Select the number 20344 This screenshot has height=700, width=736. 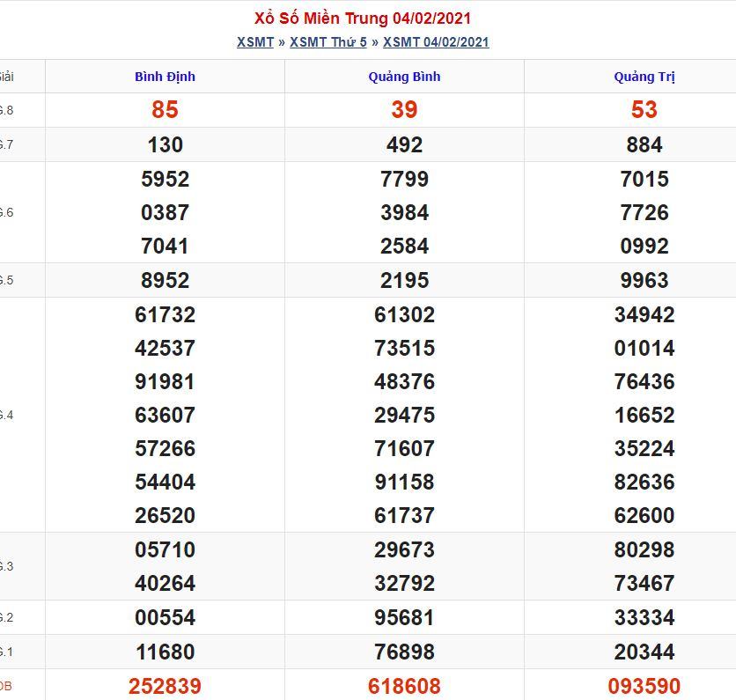click(x=644, y=652)
